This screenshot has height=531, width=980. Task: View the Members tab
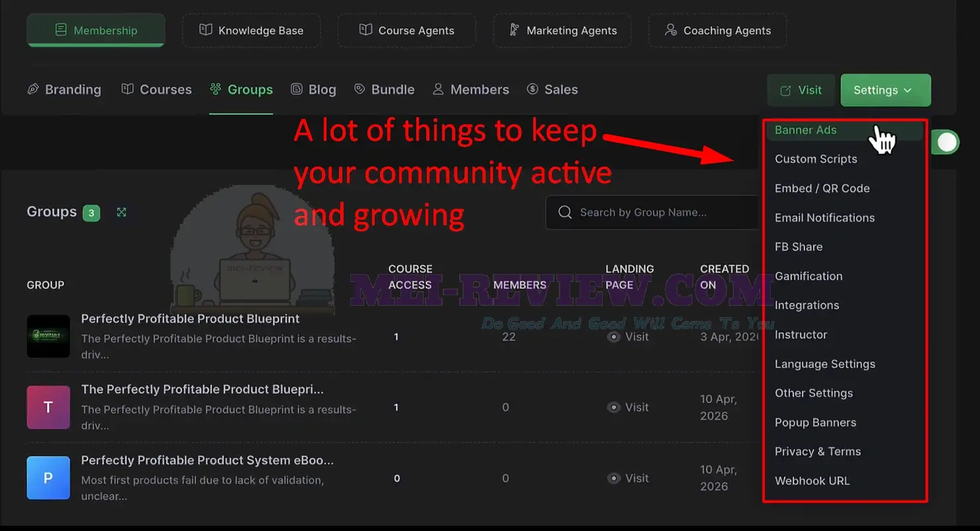[471, 89]
